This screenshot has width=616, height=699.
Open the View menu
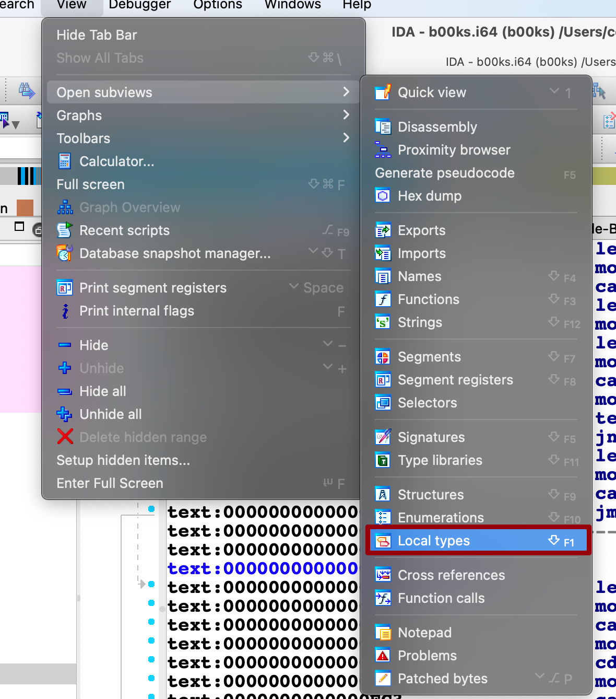[x=71, y=5]
